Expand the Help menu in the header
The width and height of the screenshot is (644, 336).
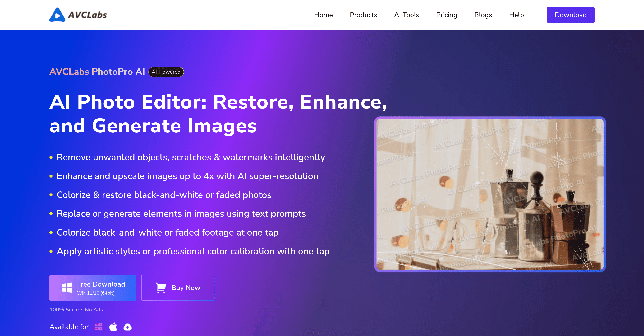[516, 15]
